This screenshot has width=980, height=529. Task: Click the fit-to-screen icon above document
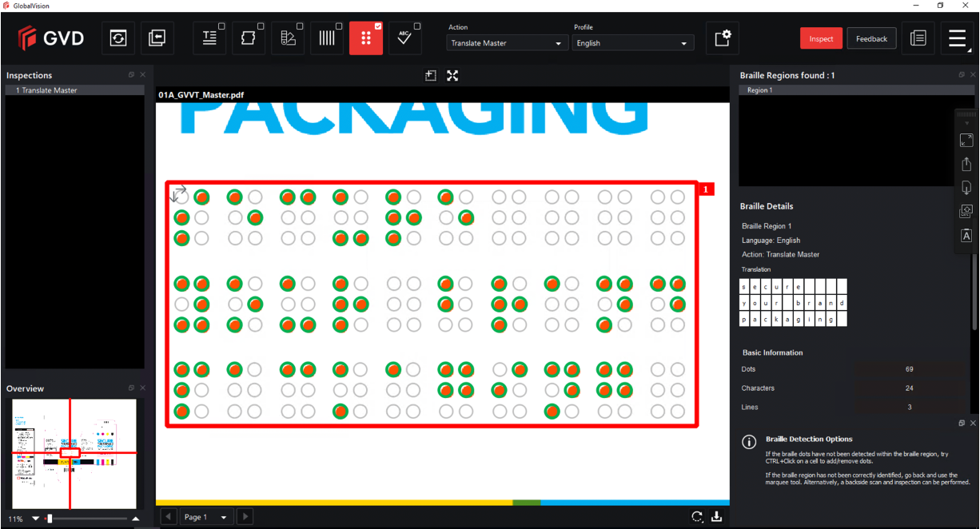452,76
